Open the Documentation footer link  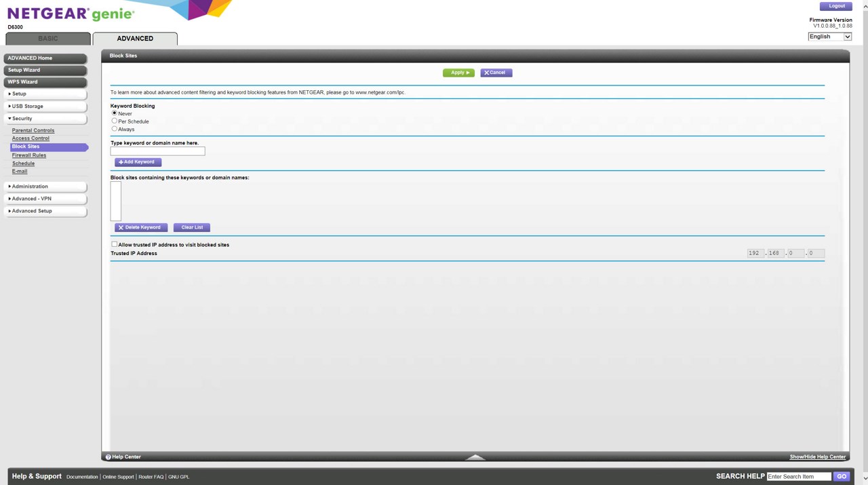coord(82,477)
